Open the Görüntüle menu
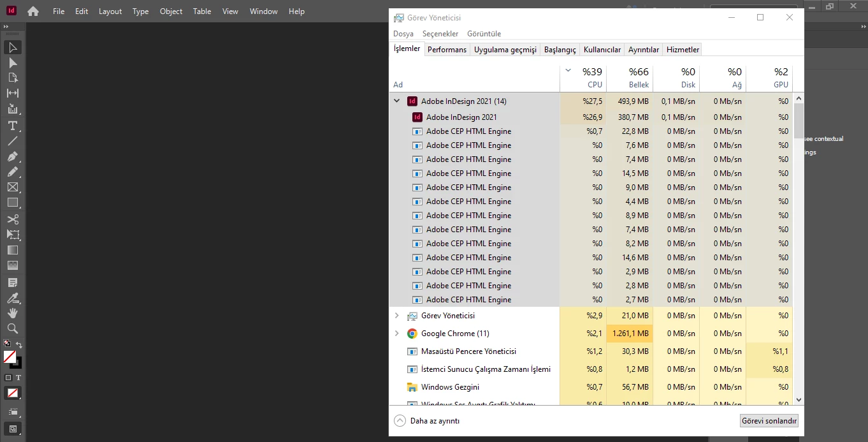This screenshot has width=868, height=442. point(484,34)
